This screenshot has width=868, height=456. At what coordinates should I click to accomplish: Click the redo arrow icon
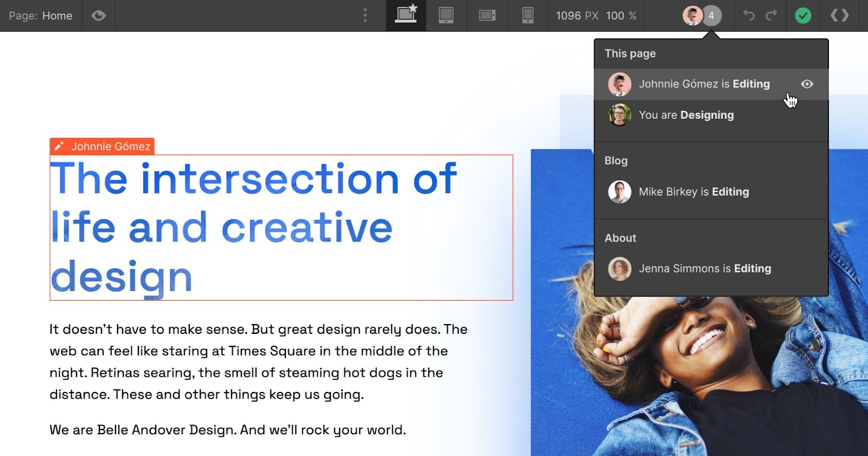point(771,15)
